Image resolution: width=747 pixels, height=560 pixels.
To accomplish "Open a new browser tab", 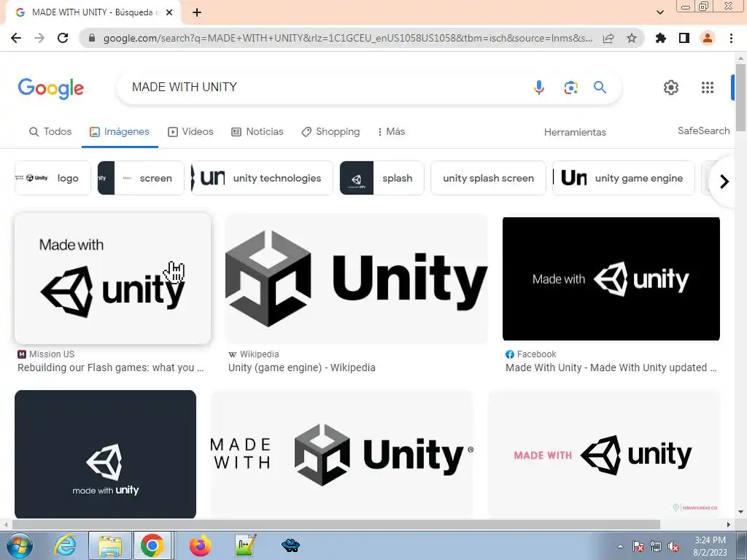I will click(197, 12).
